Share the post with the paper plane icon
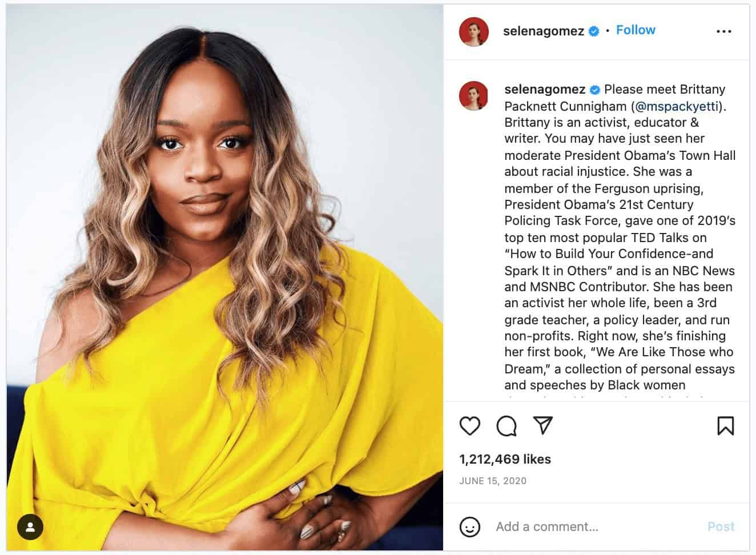Viewport: 756px width, 555px height. point(542,425)
